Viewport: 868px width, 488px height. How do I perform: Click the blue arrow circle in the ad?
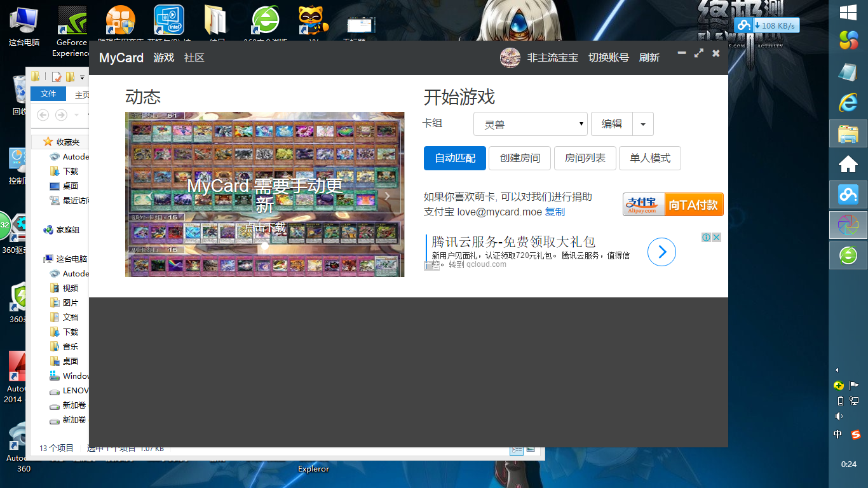point(661,252)
